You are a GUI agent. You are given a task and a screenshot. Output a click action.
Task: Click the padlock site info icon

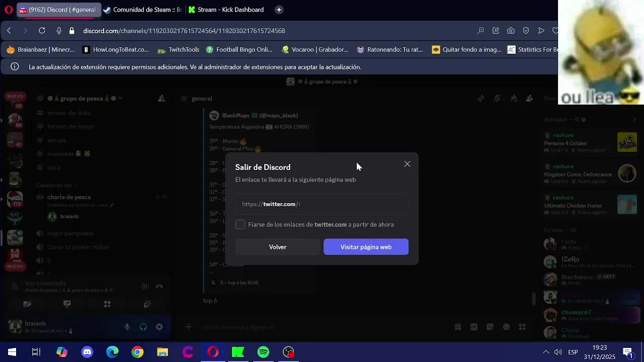[72, 31]
